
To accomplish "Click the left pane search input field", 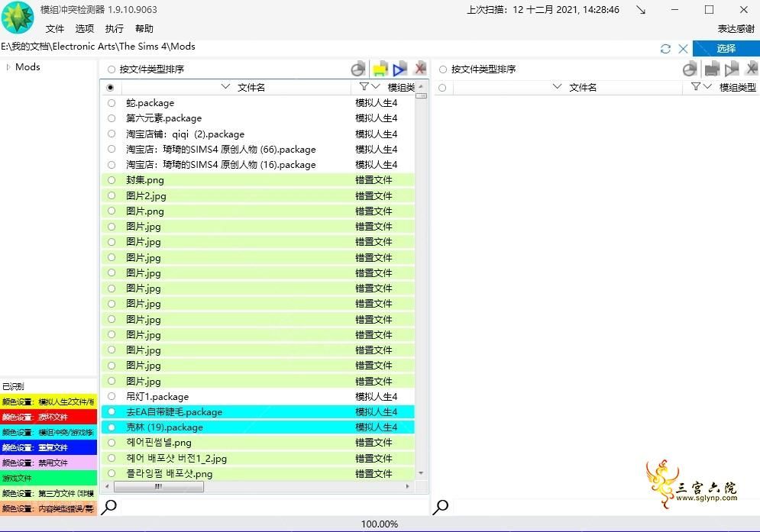I will [x=273, y=507].
